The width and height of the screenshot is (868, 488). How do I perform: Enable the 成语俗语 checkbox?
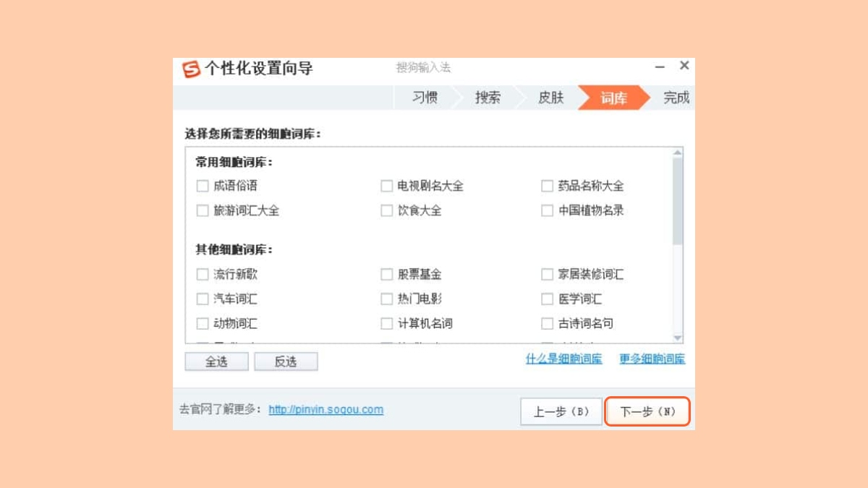pos(203,186)
